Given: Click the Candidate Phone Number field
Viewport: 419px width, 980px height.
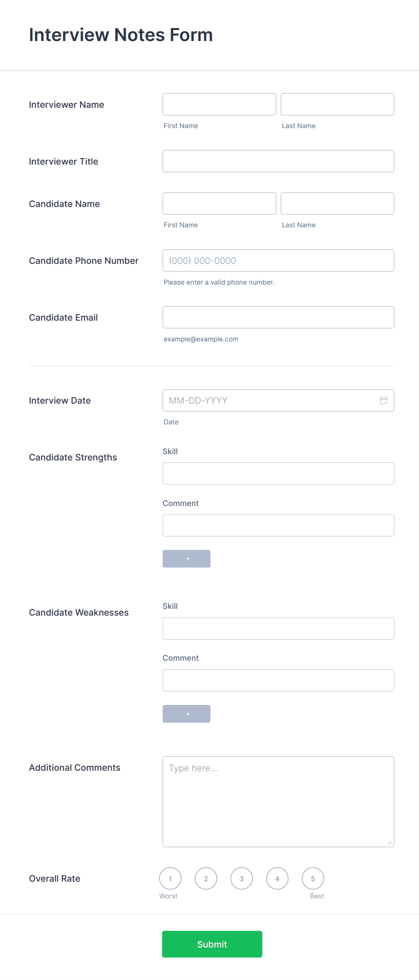Looking at the screenshot, I should (x=278, y=260).
